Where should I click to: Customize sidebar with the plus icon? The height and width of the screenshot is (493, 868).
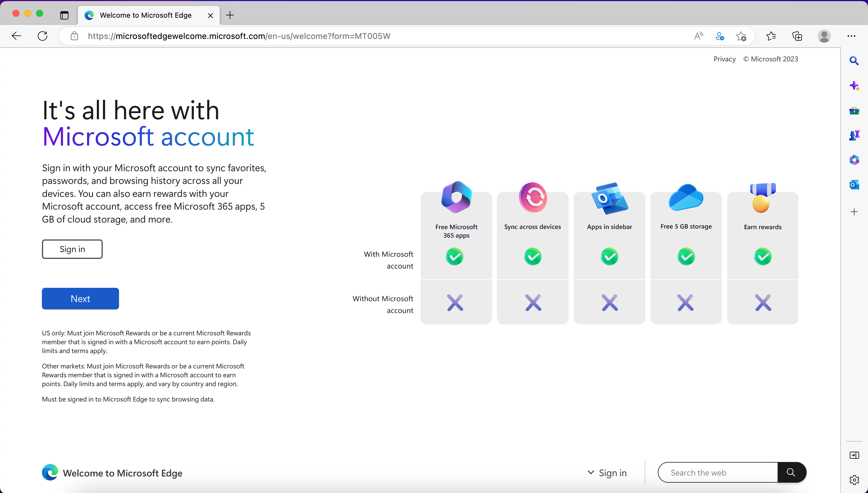coord(854,212)
